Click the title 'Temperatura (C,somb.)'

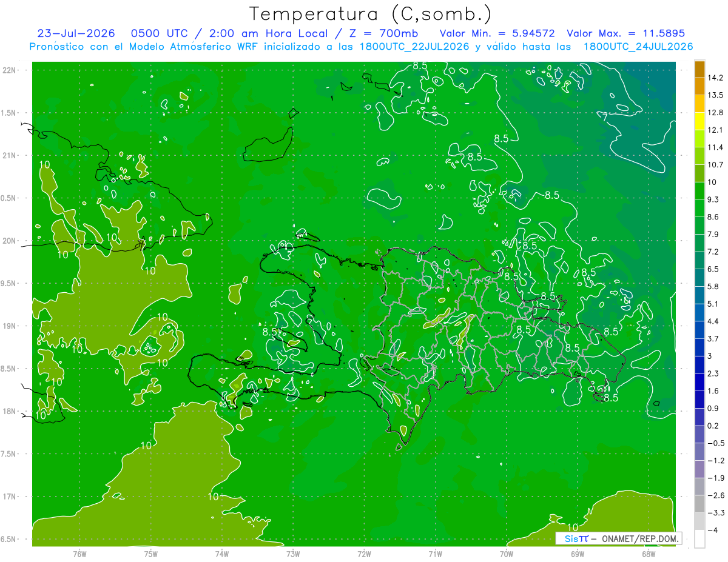[371, 15]
